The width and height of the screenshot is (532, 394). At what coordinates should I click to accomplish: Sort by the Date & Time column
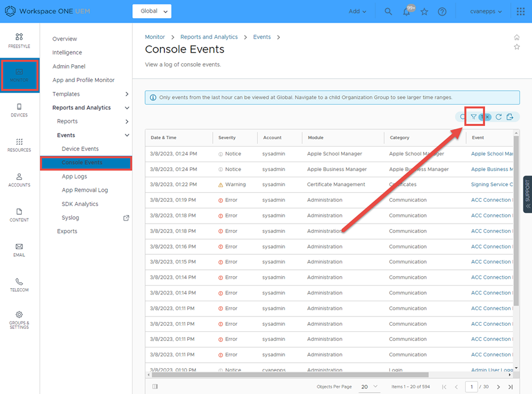163,138
